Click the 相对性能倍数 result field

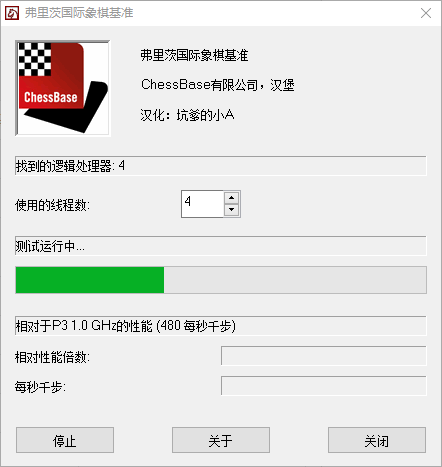pyautogui.click(x=324, y=356)
